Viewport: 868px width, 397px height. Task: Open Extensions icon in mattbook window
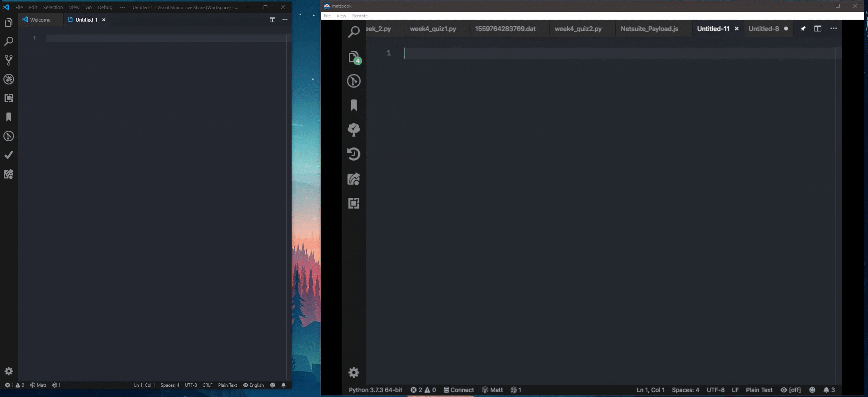tap(354, 203)
